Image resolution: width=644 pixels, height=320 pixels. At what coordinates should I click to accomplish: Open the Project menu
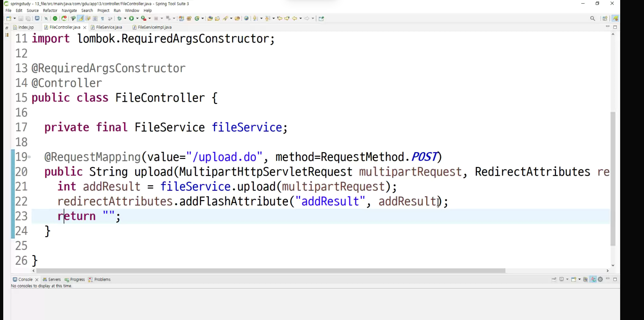pos(103,10)
